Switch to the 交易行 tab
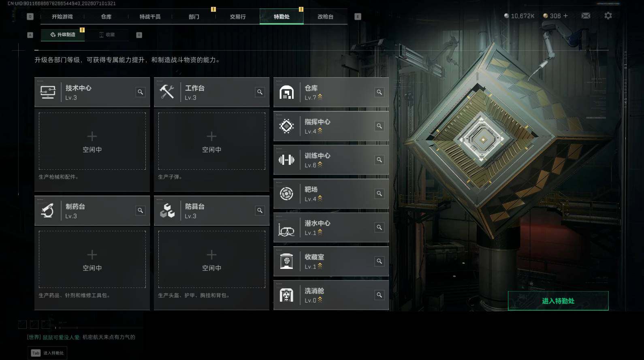The image size is (644, 360). pyautogui.click(x=238, y=17)
